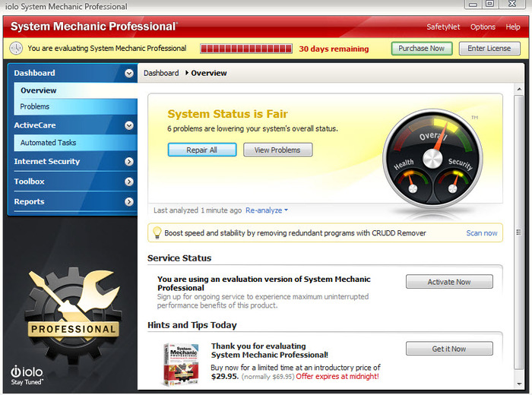Expand the Internet Security section arrow

129,162
